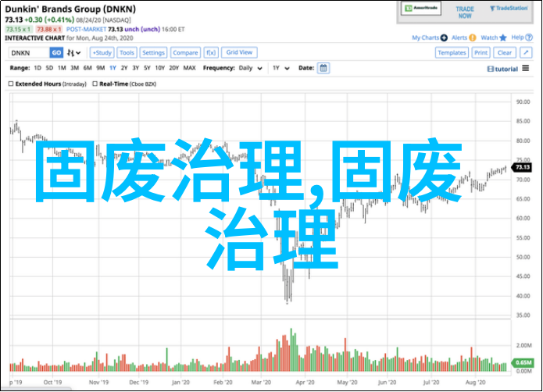Select the 1M range
Image resolution: width=543 pixels, height=392 pixels.
(62, 68)
